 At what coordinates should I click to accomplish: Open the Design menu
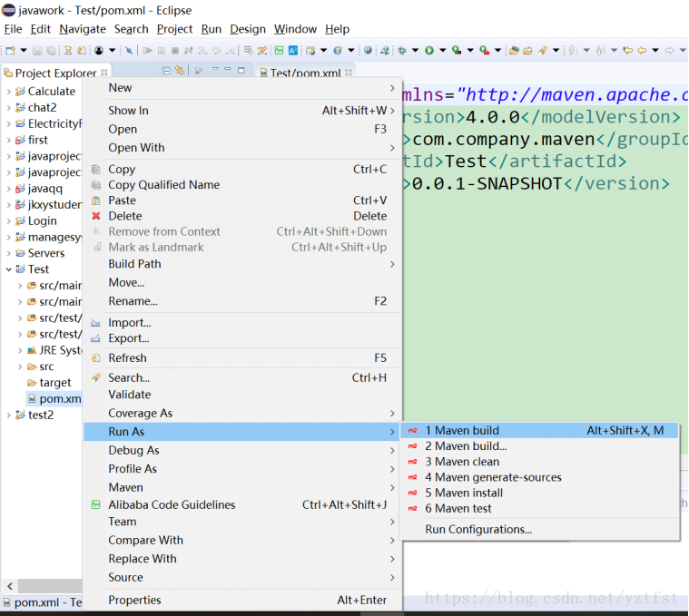tap(248, 29)
